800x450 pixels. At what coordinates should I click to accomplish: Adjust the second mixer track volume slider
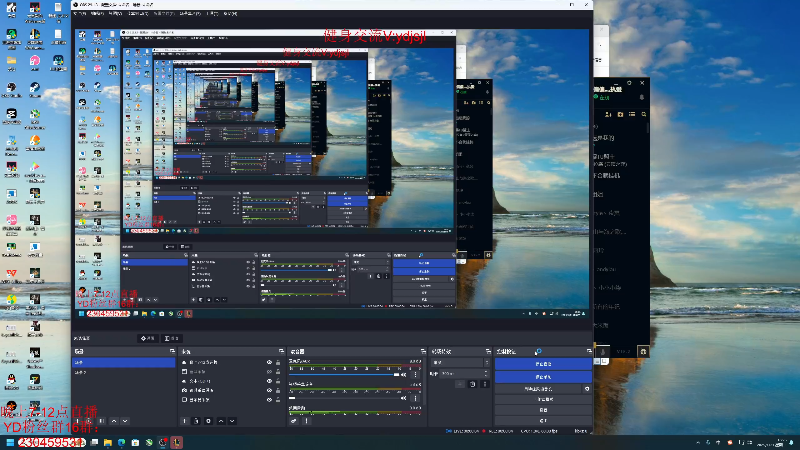click(x=344, y=398)
